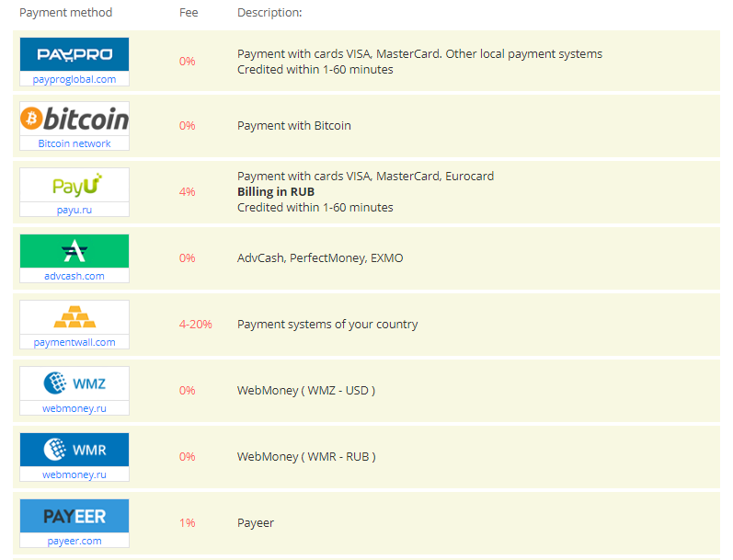Click the 'Payeer' description text
733x560 pixels.
point(256,523)
